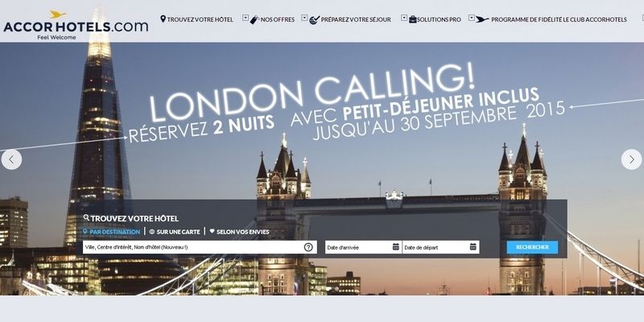The height and width of the screenshot is (322, 644).
Task: Click the question mark help icon in the destination field
Action: pyautogui.click(x=308, y=247)
